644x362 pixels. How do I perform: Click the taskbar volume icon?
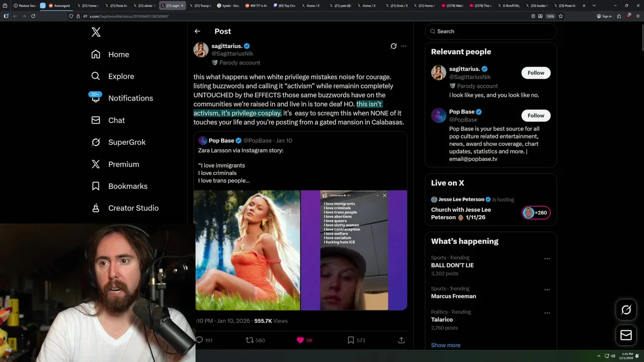point(613,356)
